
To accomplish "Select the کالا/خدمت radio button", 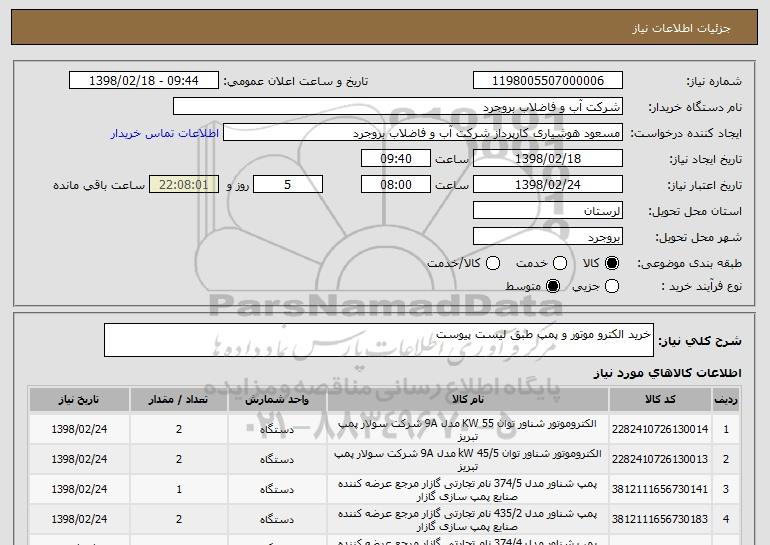I will (493, 263).
